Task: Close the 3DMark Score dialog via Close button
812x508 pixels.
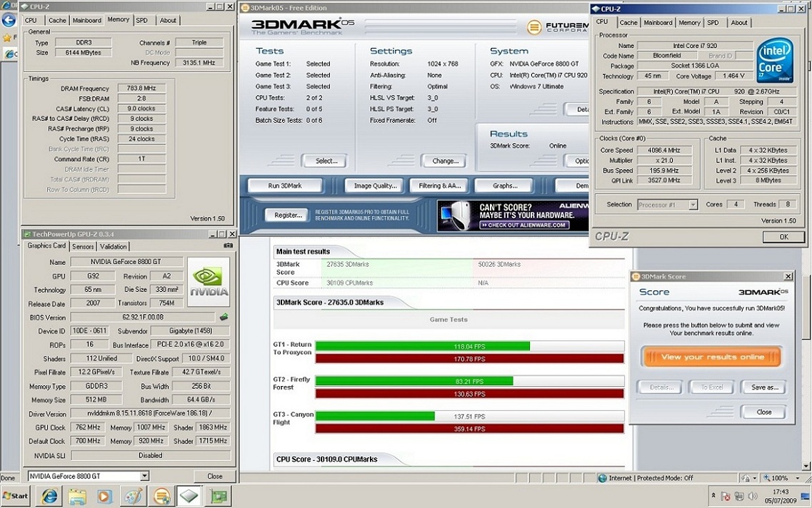Action: [x=764, y=412]
